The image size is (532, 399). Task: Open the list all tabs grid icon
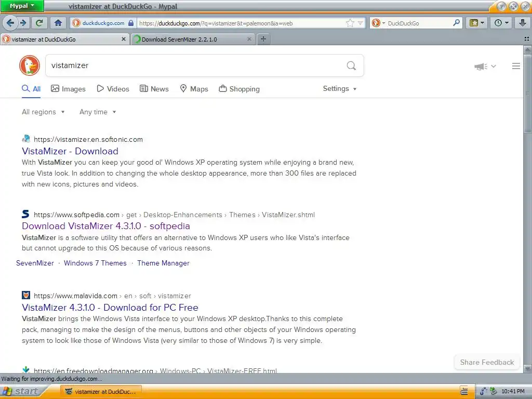coord(527,39)
